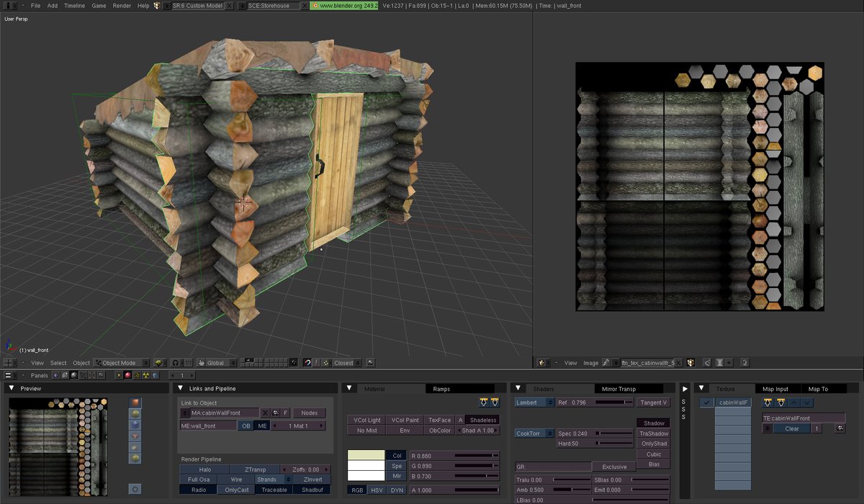Open the Object Mode dropdown
This screenshot has height=504, width=864.
(122, 363)
